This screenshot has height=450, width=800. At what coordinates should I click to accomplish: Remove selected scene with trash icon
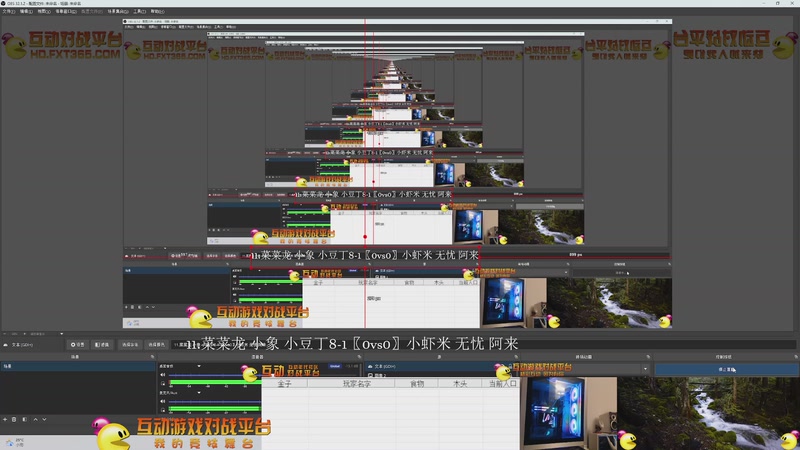[14, 419]
